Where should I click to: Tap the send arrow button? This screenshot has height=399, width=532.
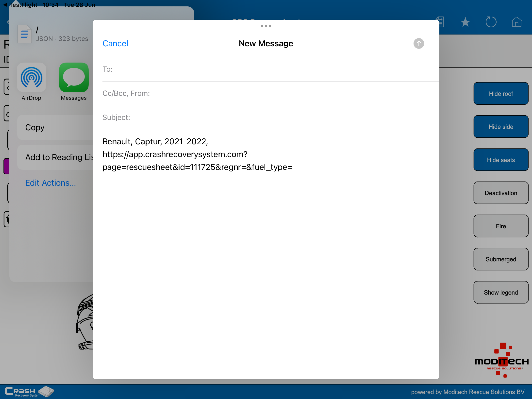pyautogui.click(x=418, y=44)
